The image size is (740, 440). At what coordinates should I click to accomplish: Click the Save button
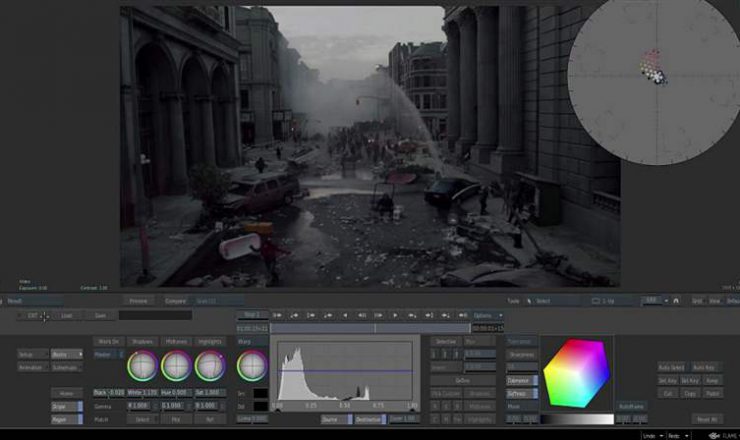100,315
